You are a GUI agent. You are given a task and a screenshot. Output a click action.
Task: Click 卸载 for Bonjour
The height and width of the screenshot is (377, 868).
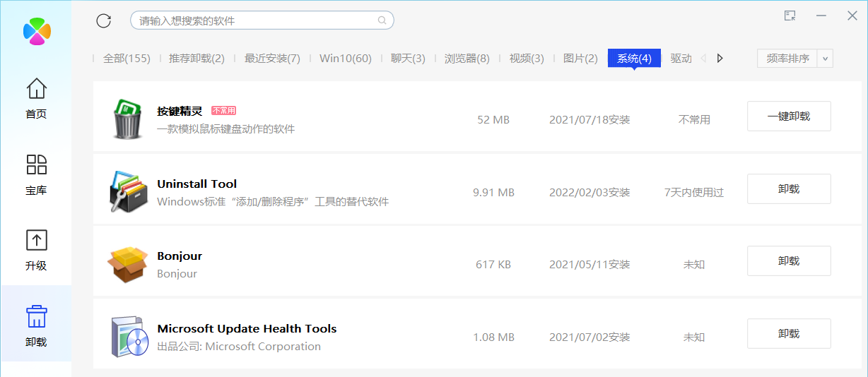pyautogui.click(x=789, y=261)
